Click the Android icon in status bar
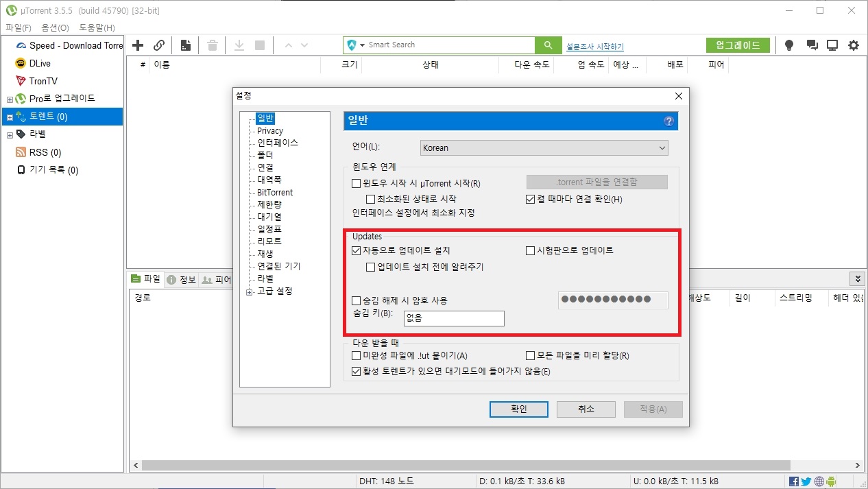868x489 pixels. pyautogui.click(x=831, y=481)
